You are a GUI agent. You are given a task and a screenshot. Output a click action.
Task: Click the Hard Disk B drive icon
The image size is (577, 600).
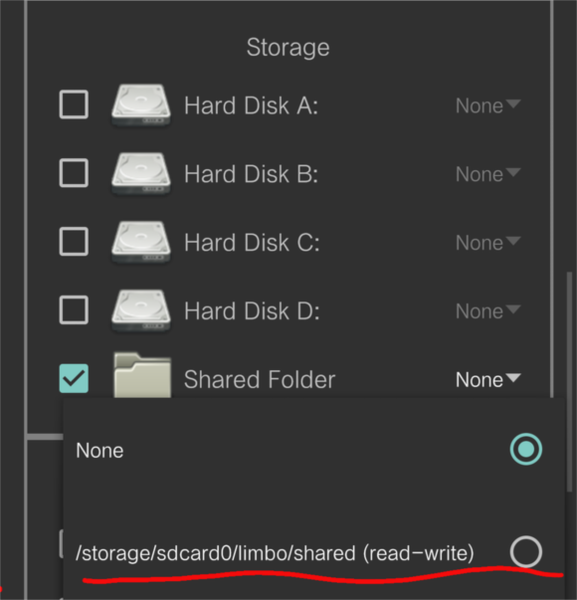click(141, 173)
